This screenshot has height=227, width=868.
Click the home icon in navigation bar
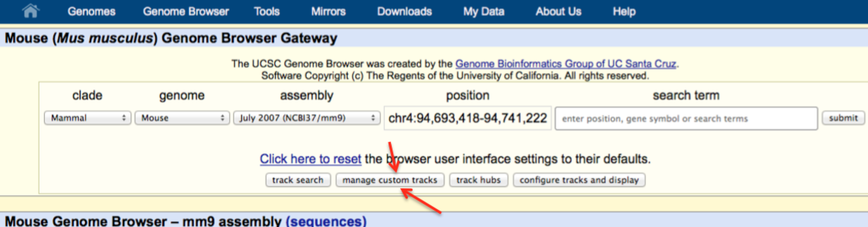pos(31,11)
